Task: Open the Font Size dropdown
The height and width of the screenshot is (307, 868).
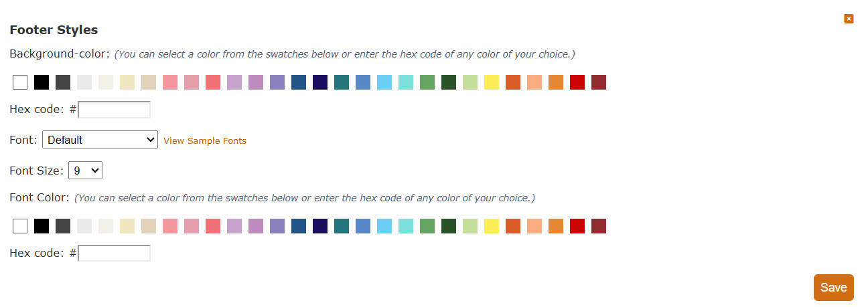Action: click(85, 171)
